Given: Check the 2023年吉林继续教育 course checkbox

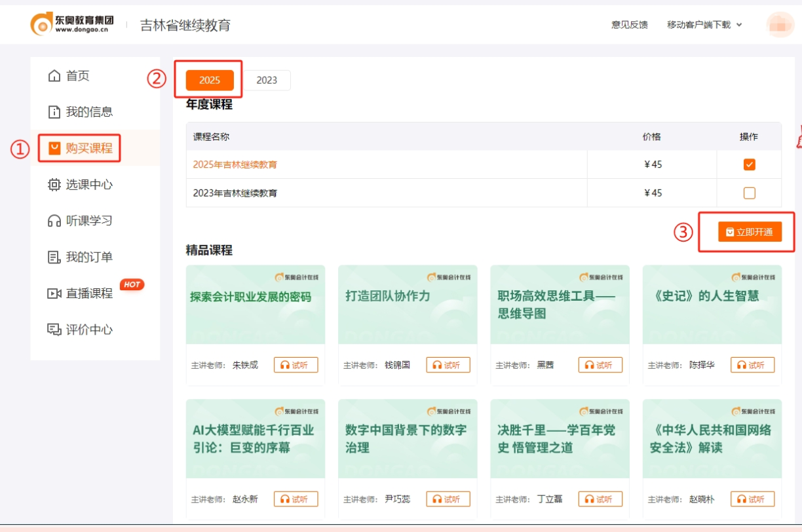Looking at the screenshot, I should click(x=749, y=193).
